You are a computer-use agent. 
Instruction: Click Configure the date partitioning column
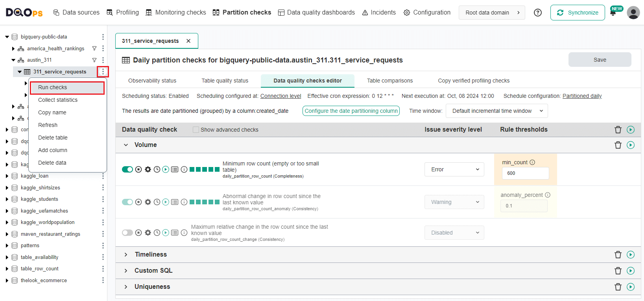[351, 111]
